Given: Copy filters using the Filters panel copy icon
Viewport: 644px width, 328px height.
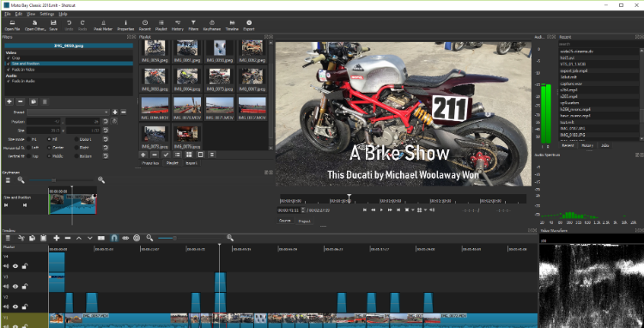Looking at the screenshot, I should tap(33, 101).
